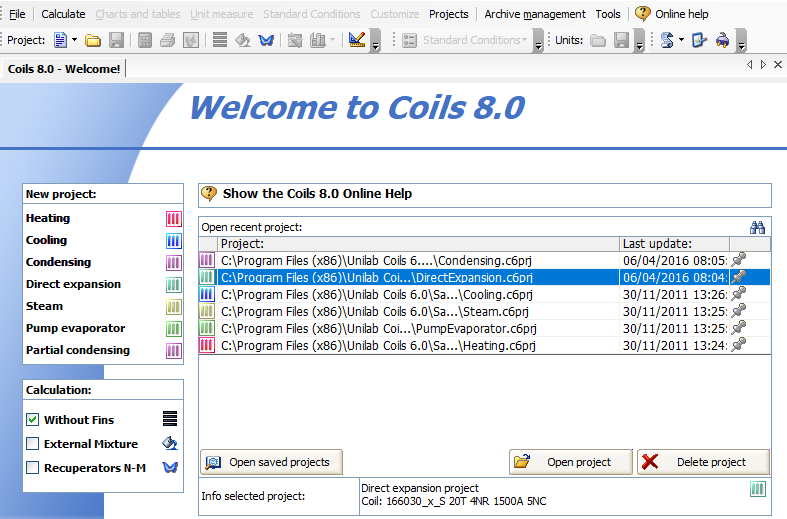Image resolution: width=787 pixels, height=519 pixels.
Task: Enable the Recuperators N-M checkbox
Action: (33, 467)
